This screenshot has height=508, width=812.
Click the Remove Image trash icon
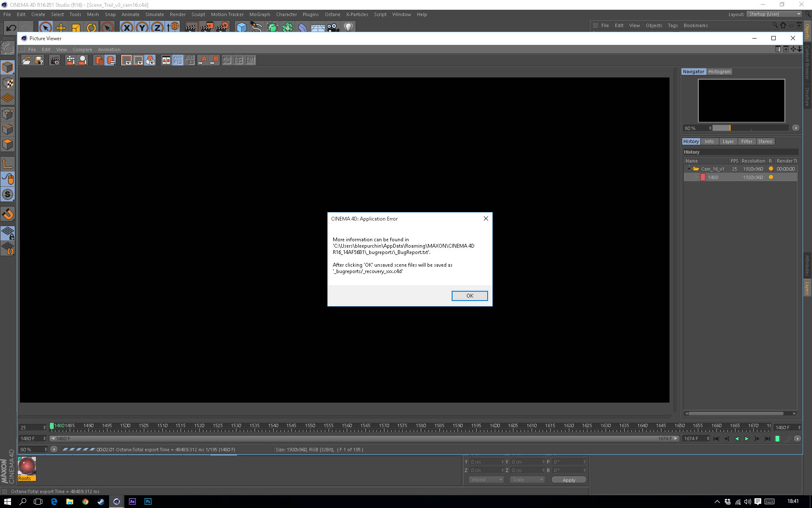coord(99,61)
